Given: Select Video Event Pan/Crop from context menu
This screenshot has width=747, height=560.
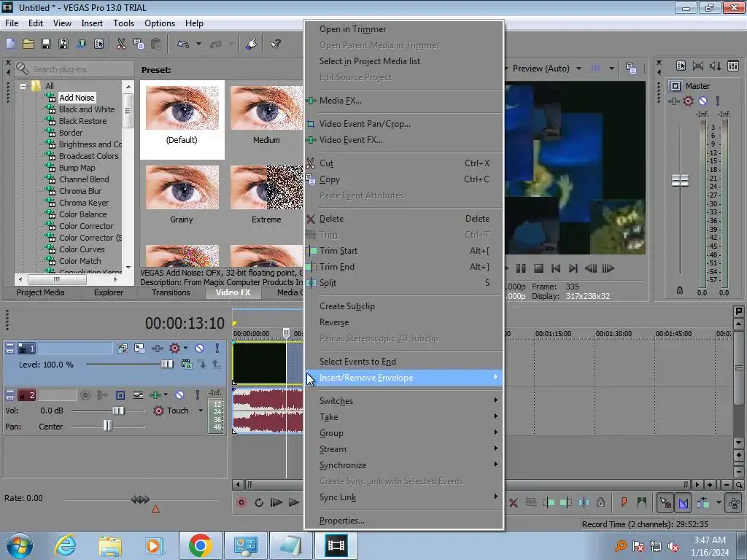Looking at the screenshot, I should (x=365, y=124).
